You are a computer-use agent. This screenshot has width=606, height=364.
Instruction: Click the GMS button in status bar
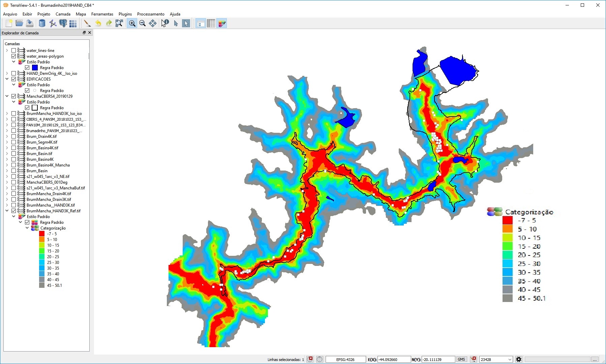click(x=461, y=359)
